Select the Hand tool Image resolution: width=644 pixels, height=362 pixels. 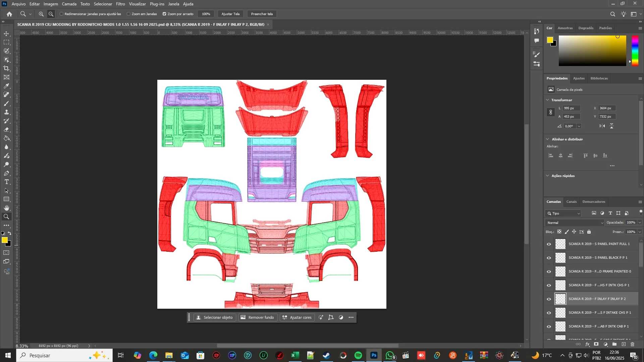click(6, 208)
